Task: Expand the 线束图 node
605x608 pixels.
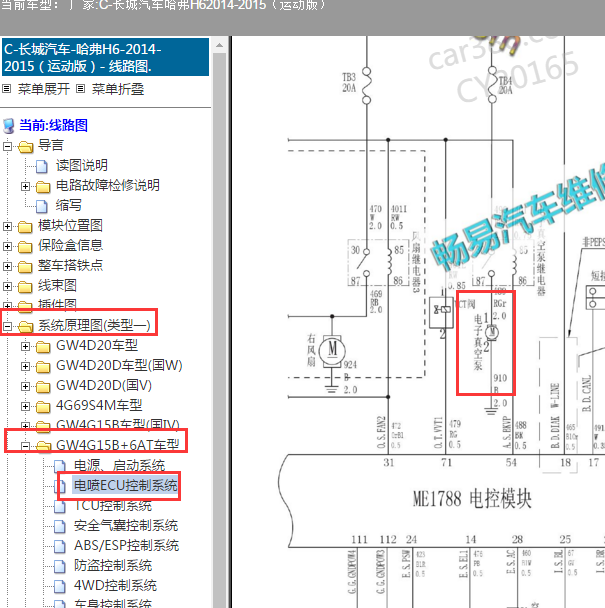Action: point(7,287)
